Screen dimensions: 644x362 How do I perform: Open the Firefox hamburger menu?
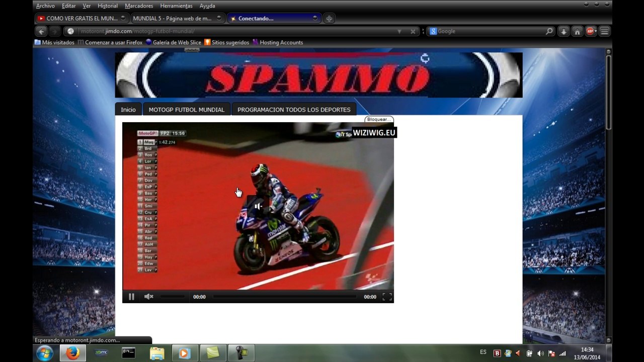[605, 31]
